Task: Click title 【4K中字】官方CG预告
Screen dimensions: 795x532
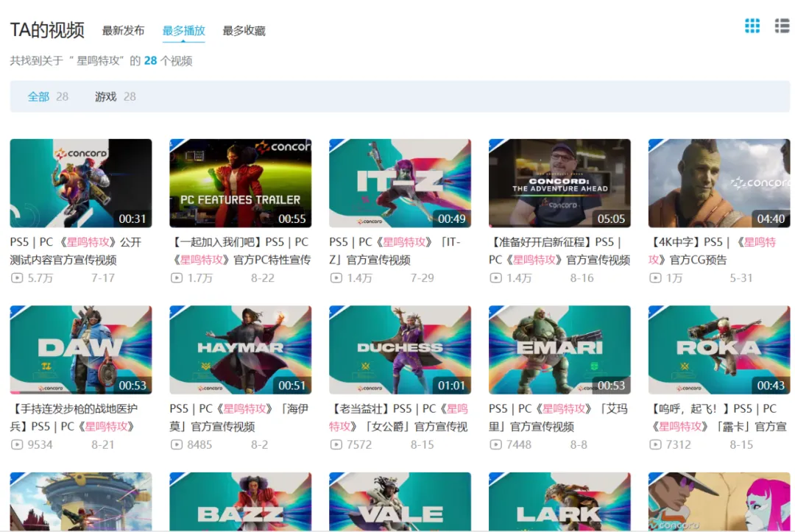Action: point(713,251)
